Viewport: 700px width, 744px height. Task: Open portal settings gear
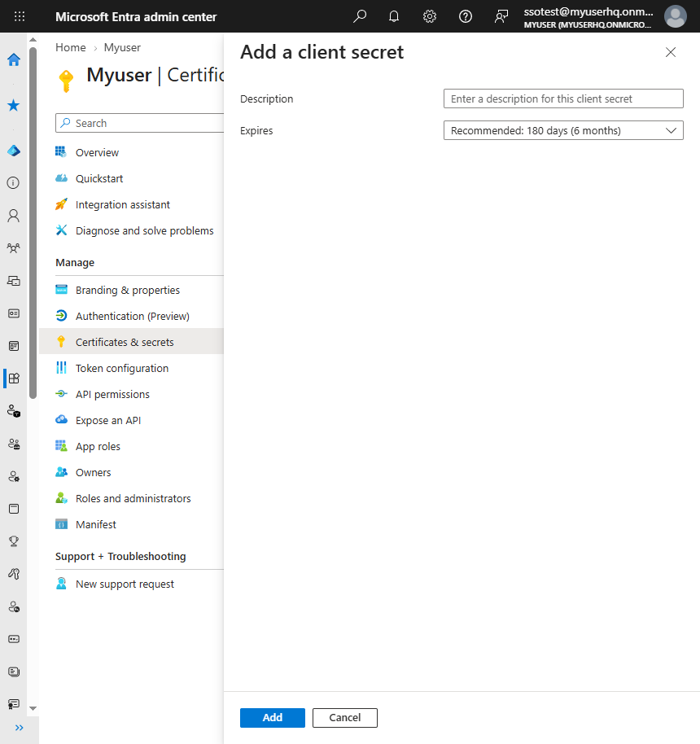(x=430, y=16)
